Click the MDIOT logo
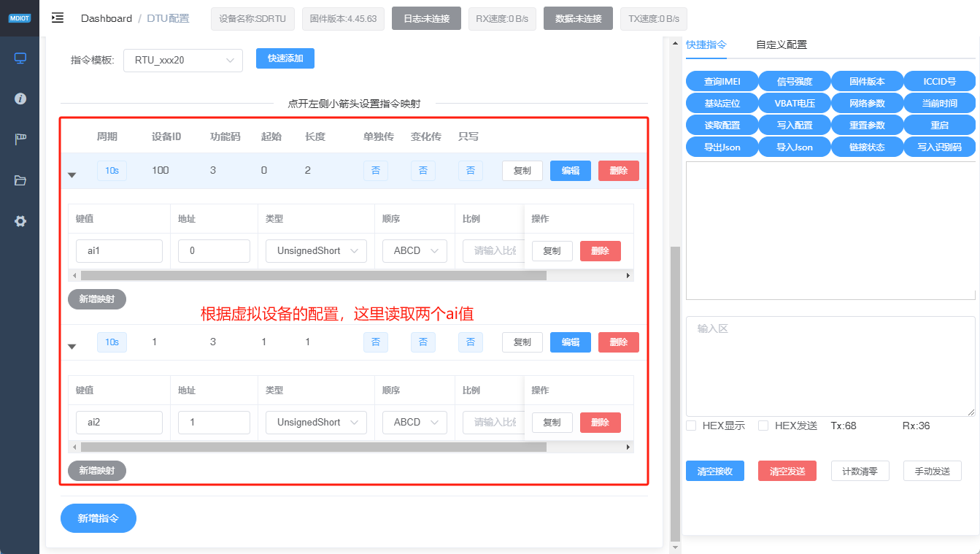Image resolution: width=980 pixels, height=554 pixels. click(19, 18)
